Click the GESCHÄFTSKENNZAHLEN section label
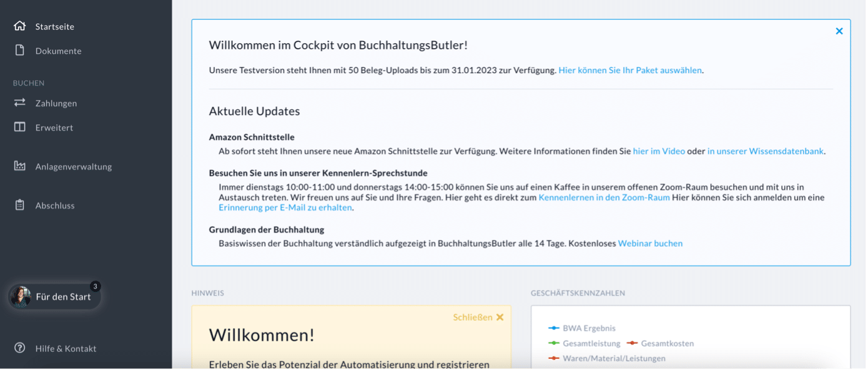868x370 pixels. click(578, 293)
